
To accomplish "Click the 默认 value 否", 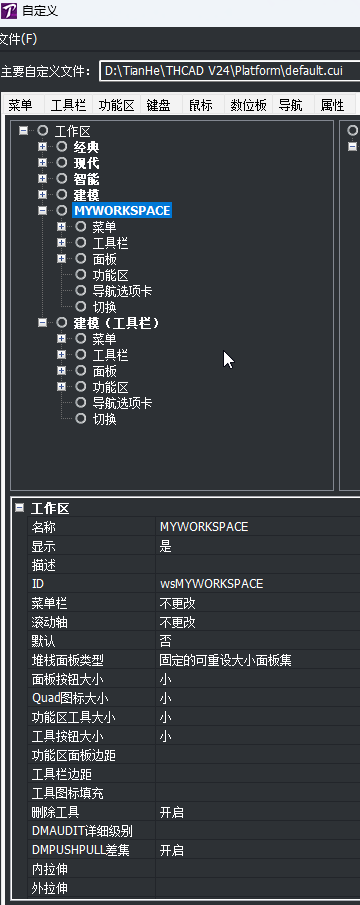I will [166, 641].
